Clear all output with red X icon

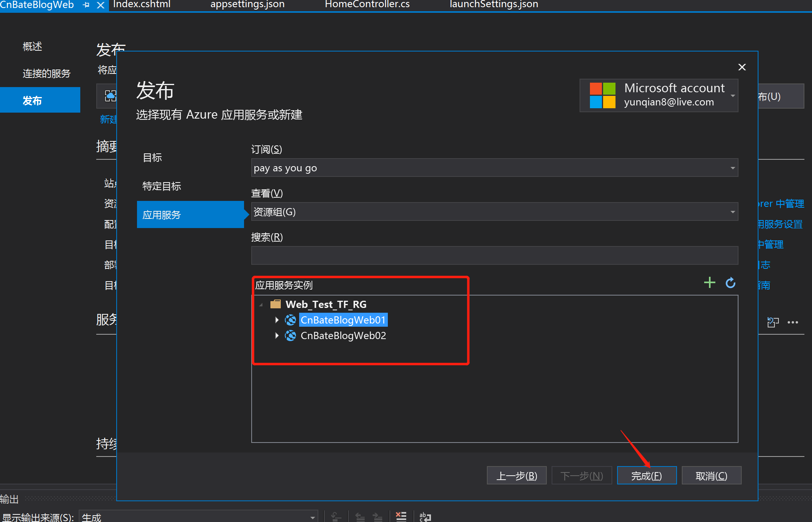(401, 517)
